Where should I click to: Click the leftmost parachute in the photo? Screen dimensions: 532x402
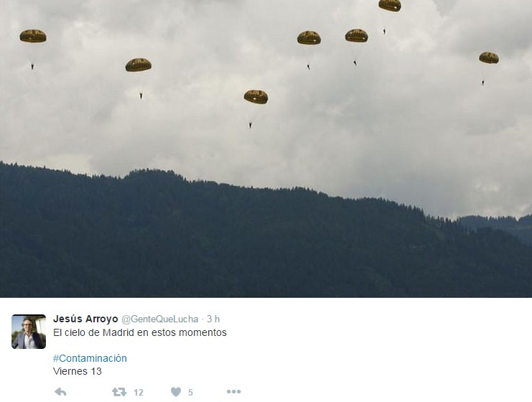(x=33, y=36)
